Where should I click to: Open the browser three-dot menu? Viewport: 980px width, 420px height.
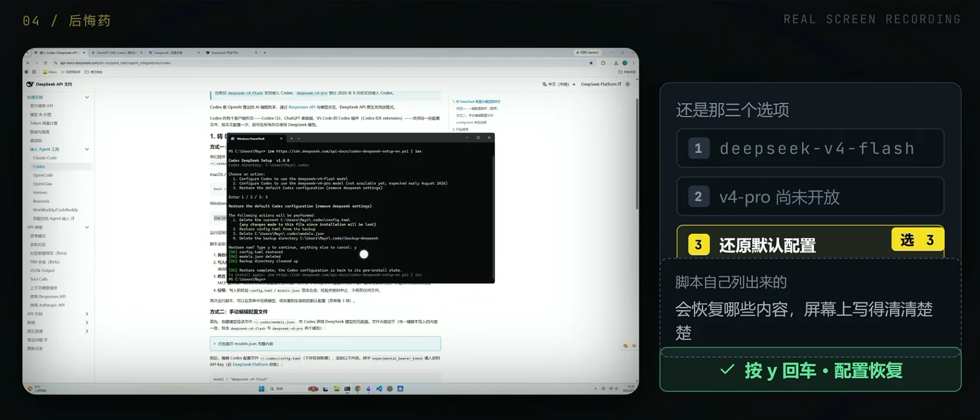[633, 63]
